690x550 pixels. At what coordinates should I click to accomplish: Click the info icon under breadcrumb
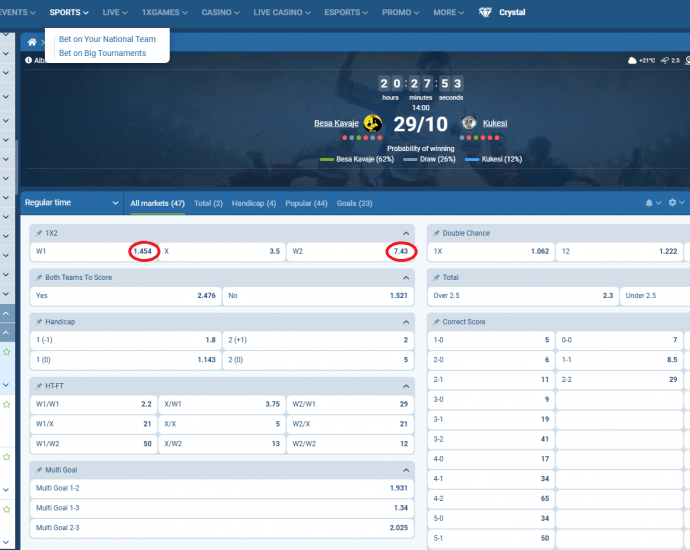click(29, 60)
